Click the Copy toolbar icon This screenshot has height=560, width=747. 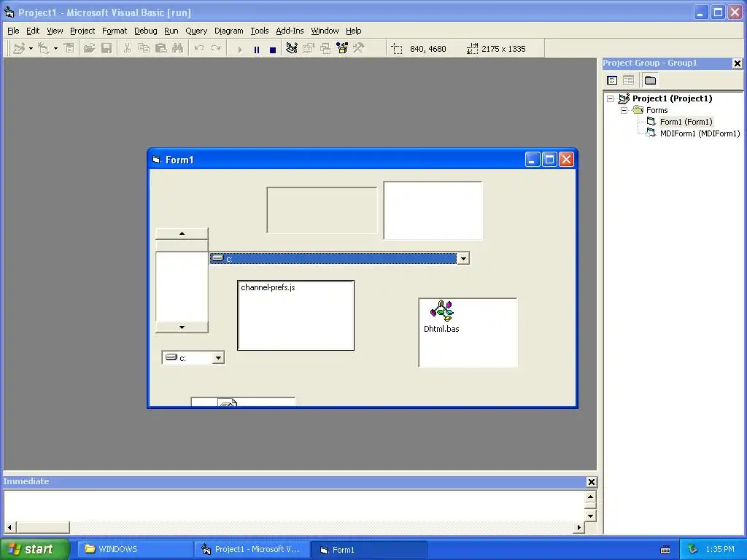(144, 48)
